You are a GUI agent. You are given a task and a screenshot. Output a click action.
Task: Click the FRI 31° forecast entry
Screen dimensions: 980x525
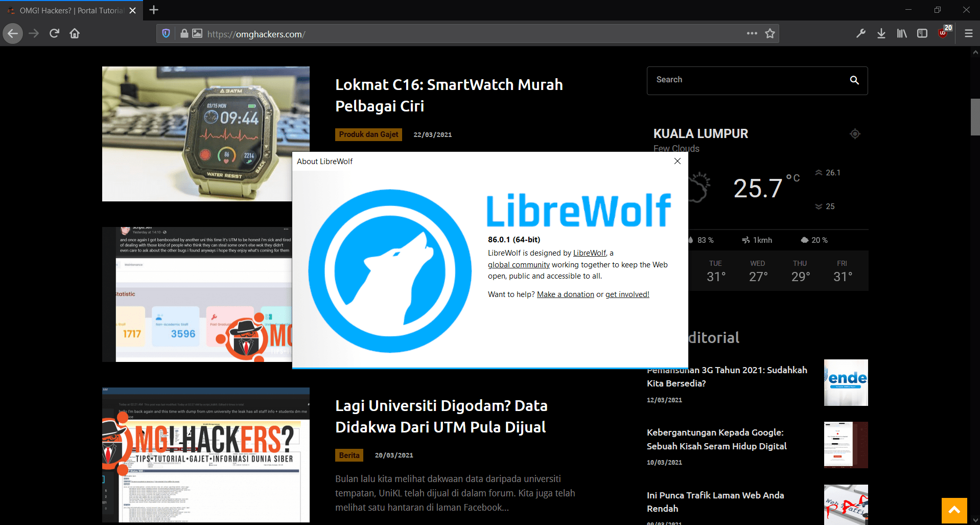click(843, 271)
